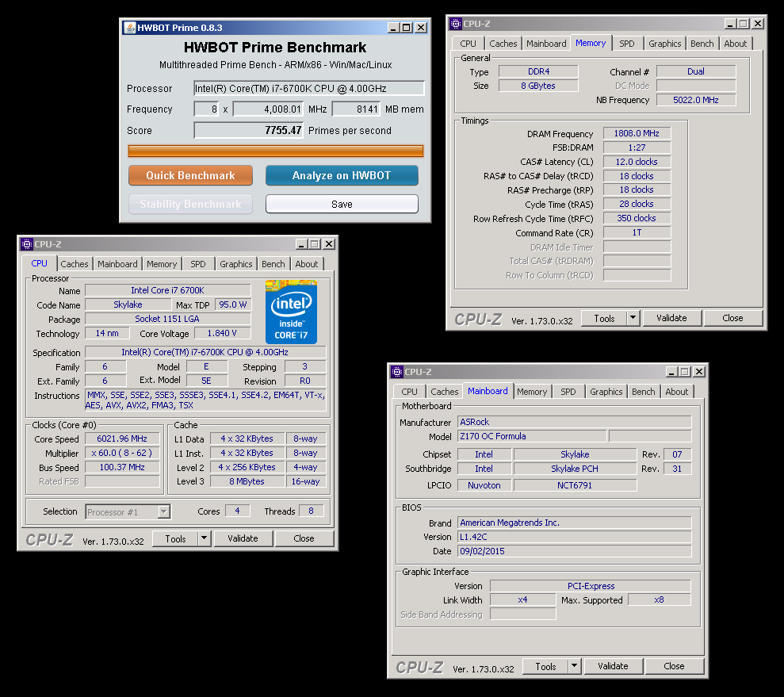Click the BIOS version L1.42C field
784x697 pixels.
575,537
